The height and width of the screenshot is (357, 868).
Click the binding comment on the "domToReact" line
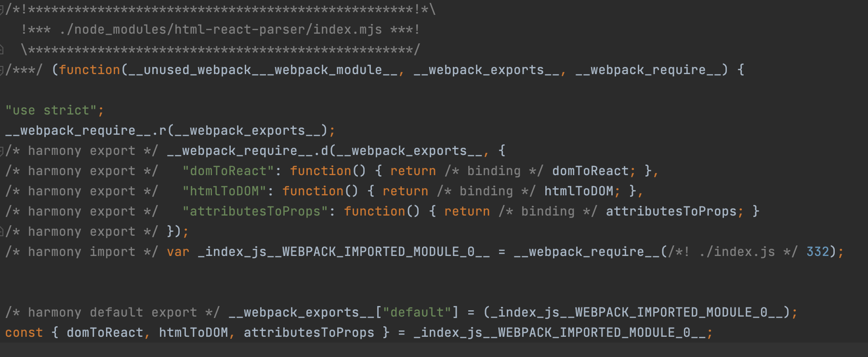494,171
